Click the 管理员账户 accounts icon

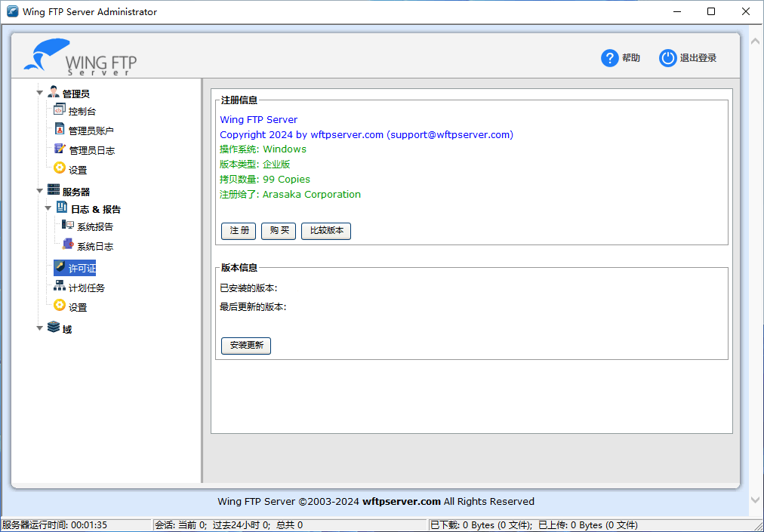pyautogui.click(x=60, y=129)
